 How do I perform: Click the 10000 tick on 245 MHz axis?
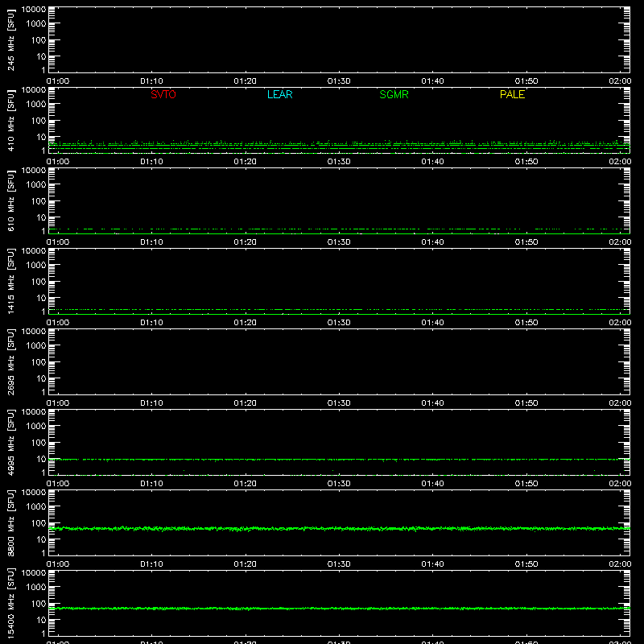tap(34, 9)
